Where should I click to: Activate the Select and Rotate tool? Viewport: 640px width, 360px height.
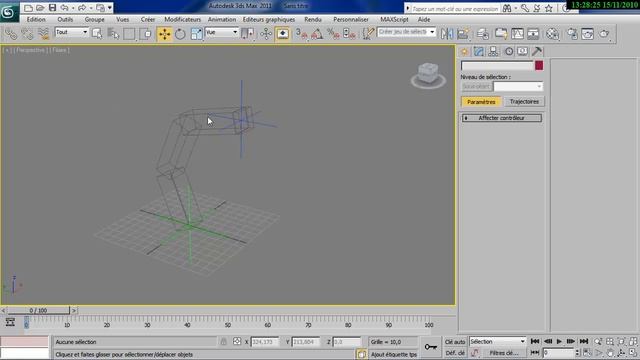click(x=180, y=34)
